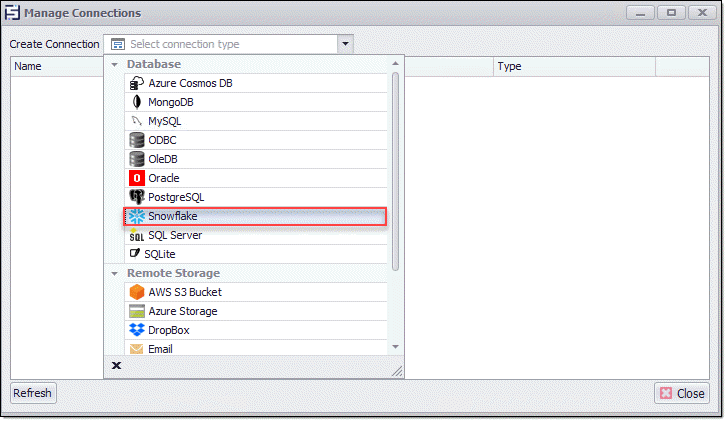Collapse the Remote Storage group

115,273
